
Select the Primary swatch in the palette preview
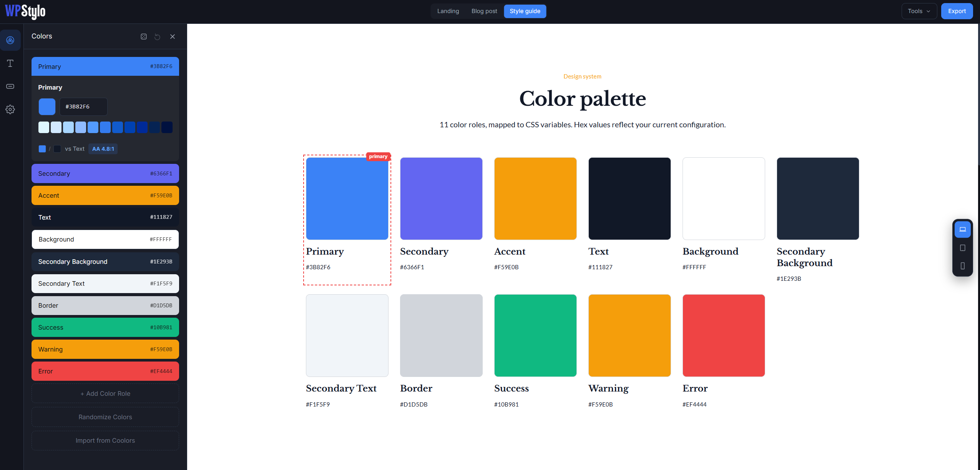tap(347, 198)
